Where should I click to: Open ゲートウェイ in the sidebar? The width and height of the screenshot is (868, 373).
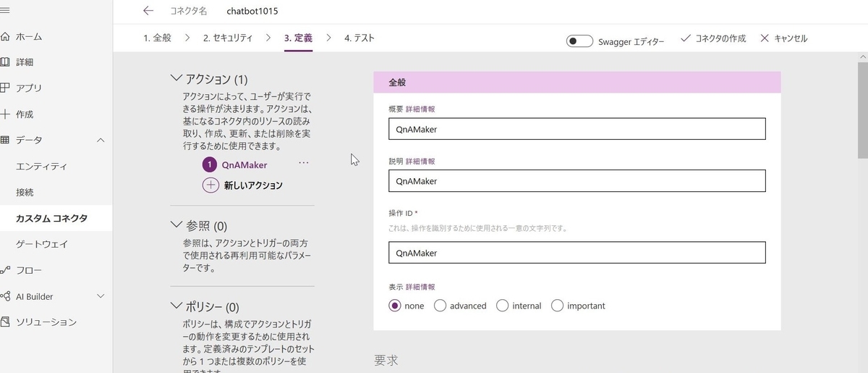point(41,244)
